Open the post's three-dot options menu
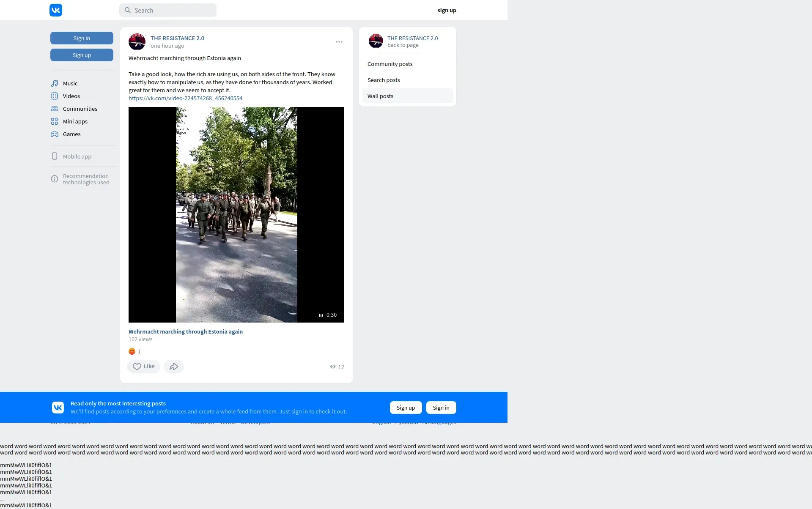This screenshot has height=509, width=812. tap(339, 42)
